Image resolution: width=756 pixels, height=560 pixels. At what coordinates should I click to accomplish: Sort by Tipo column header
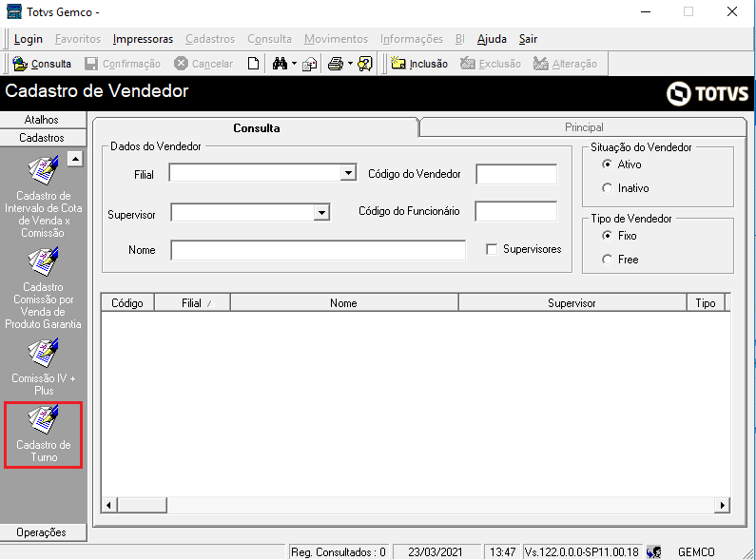pos(706,303)
